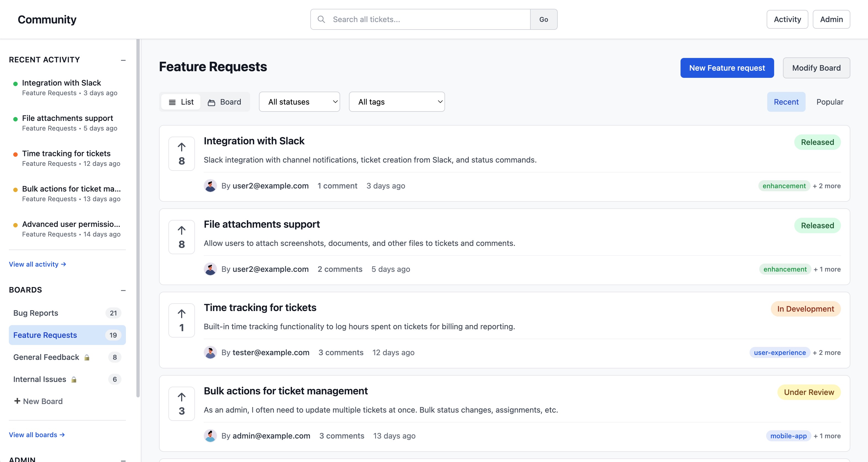
Task: Click View all activity link
Action: coord(37,264)
